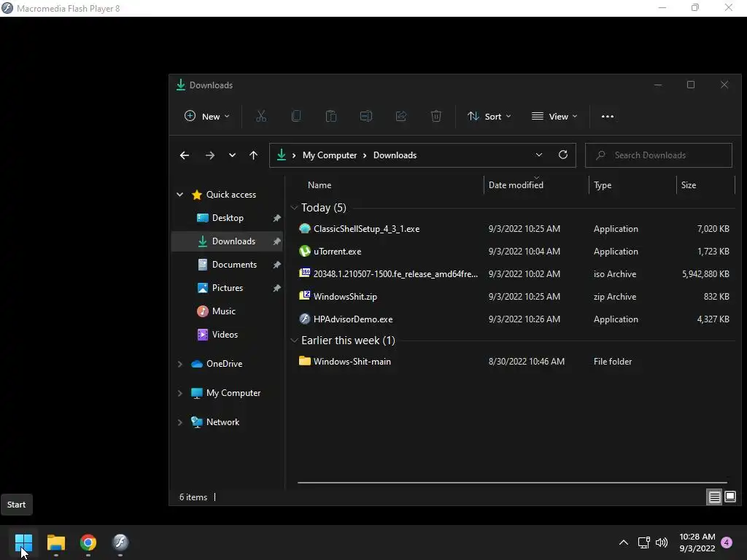Open recent locations dropdown chevron
The height and width of the screenshot is (560, 747).
pyautogui.click(x=232, y=155)
